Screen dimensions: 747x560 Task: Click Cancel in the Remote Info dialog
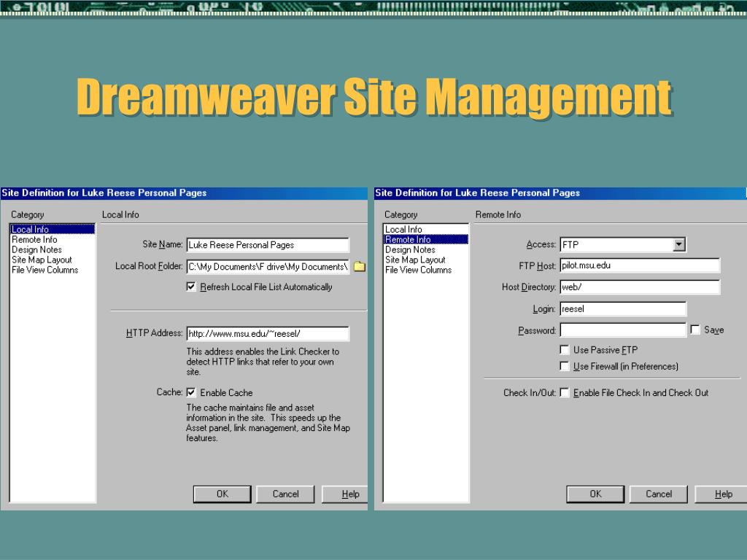pos(659,494)
